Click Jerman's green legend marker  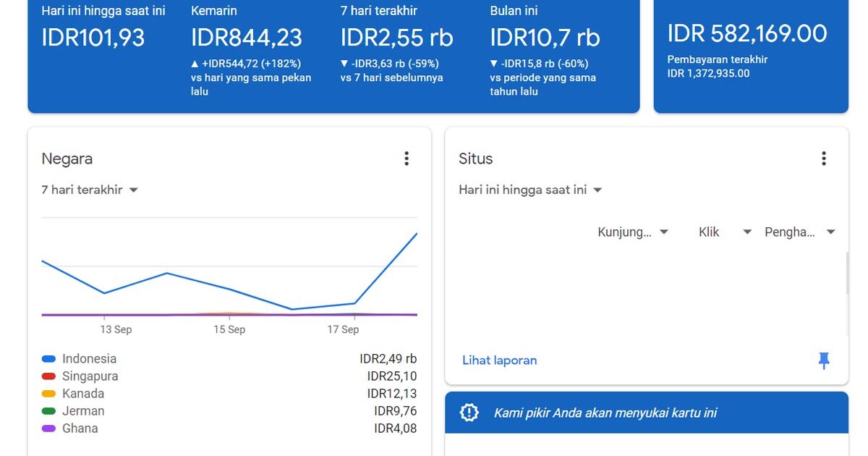[x=48, y=410]
